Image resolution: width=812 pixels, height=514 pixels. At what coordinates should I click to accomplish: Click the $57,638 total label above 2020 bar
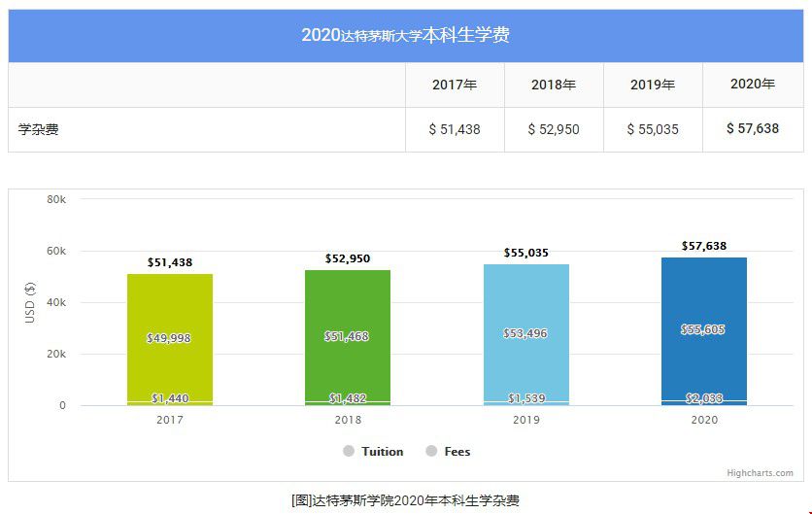click(704, 246)
